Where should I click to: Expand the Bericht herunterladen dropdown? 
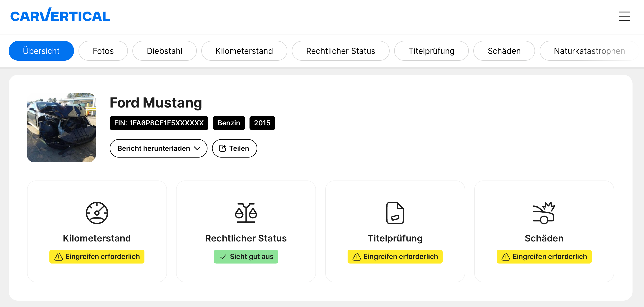coord(158,148)
